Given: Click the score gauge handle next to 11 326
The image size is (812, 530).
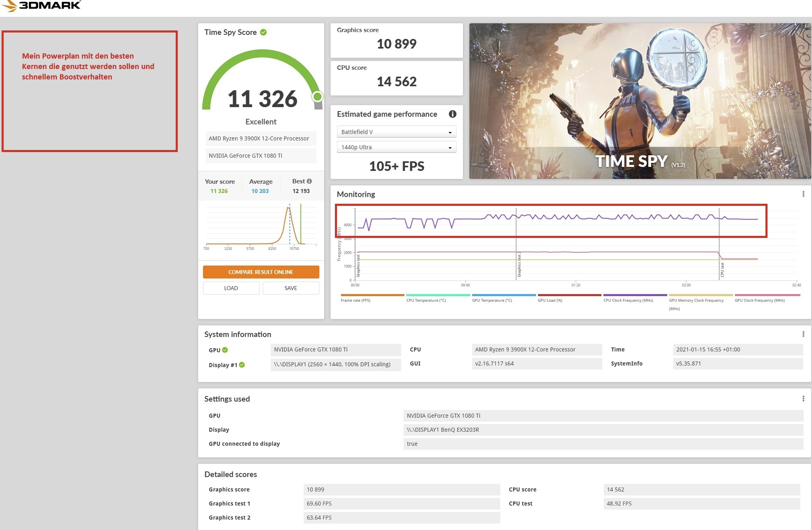Looking at the screenshot, I should pyautogui.click(x=318, y=96).
